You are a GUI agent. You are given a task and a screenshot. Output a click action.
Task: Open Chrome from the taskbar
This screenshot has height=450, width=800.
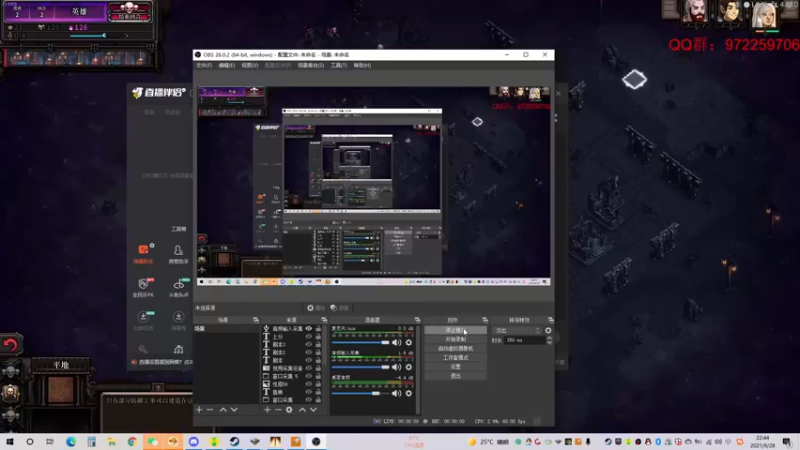(x=132, y=442)
